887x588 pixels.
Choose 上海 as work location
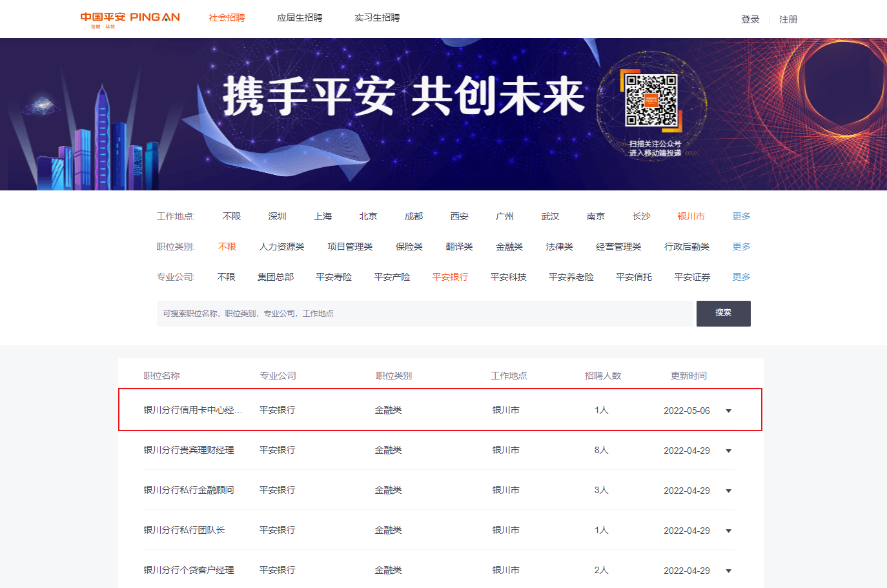pos(323,216)
